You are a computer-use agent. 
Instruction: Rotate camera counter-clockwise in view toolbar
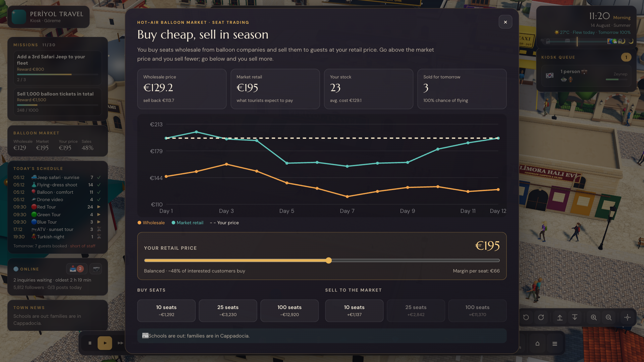(x=526, y=317)
